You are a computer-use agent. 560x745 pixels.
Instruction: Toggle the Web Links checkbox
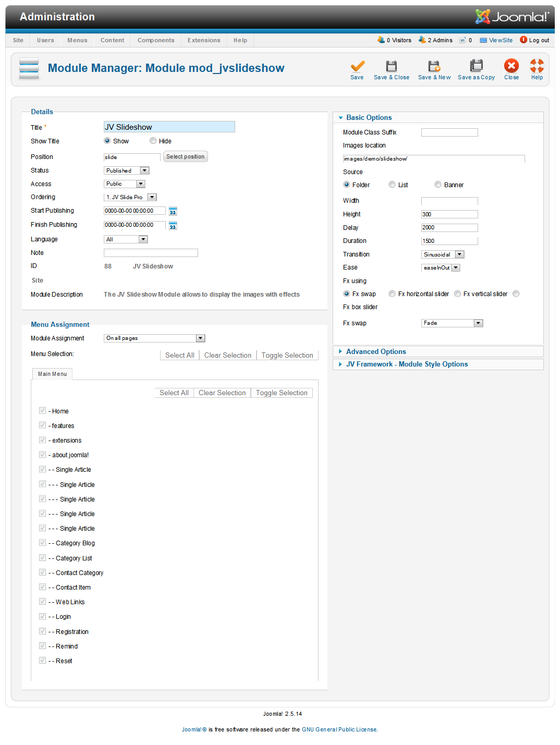43,602
